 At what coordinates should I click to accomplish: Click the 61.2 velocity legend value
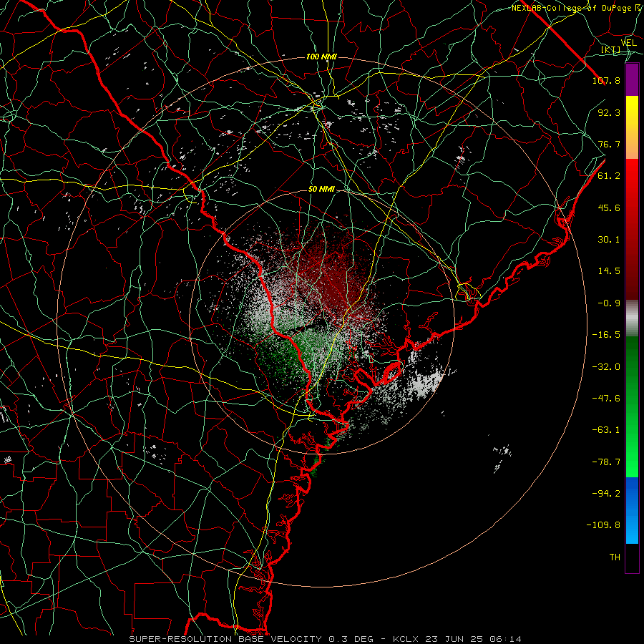[x=609, y=176]
